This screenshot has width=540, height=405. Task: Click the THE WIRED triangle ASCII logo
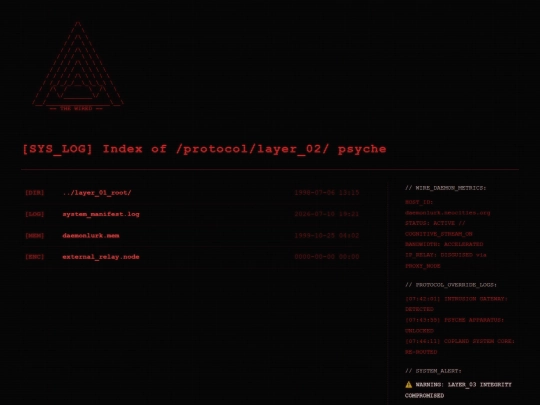pyautogui.click(x=78, y=66)
